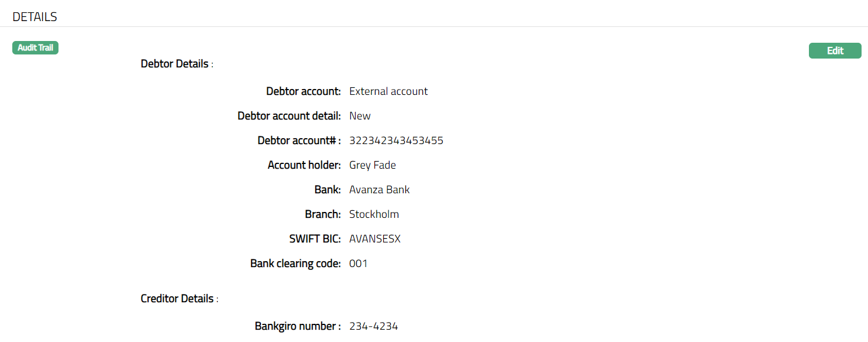Click the Bankgiro number label
This screenshot has height=342, width=868.
coord(297,326)
